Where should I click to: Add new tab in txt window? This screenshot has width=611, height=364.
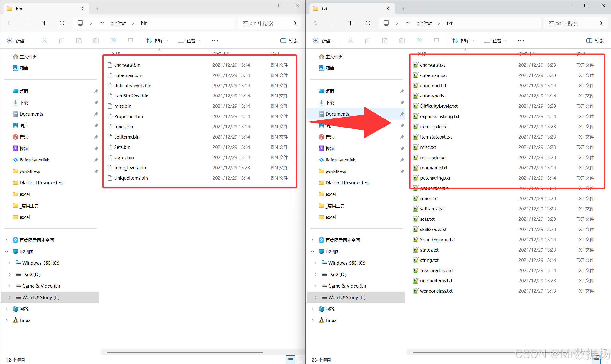coord(404,9)
